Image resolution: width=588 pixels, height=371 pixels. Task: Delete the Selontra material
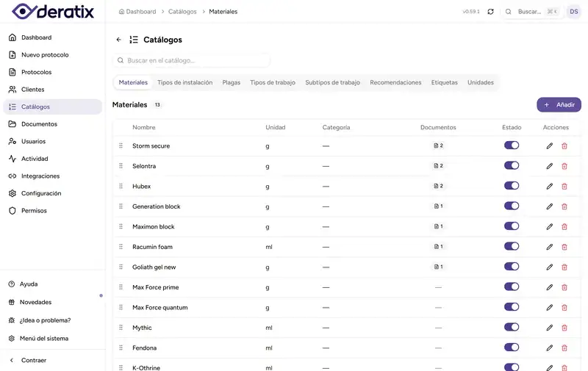click(564, 166)
